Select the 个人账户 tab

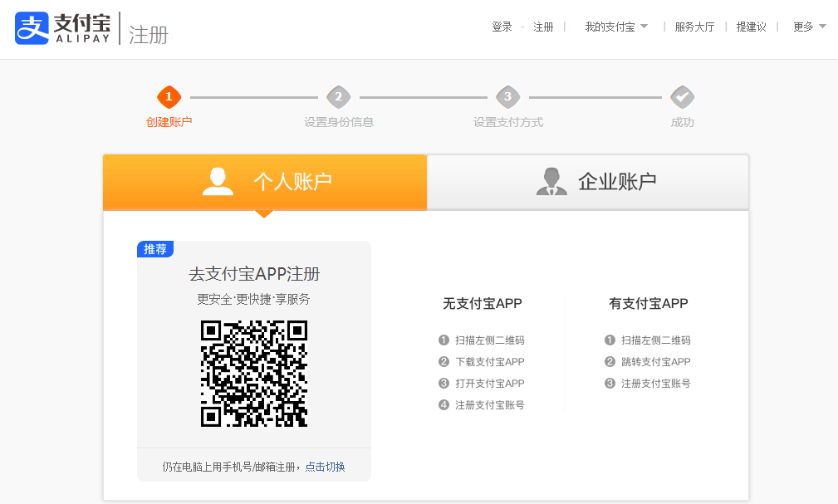click(x=265, y=182)
